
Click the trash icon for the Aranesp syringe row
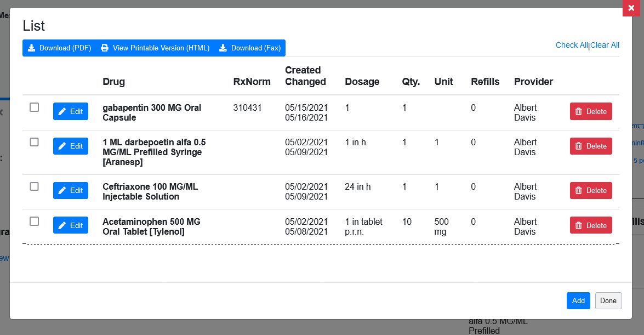click(578, 146)
